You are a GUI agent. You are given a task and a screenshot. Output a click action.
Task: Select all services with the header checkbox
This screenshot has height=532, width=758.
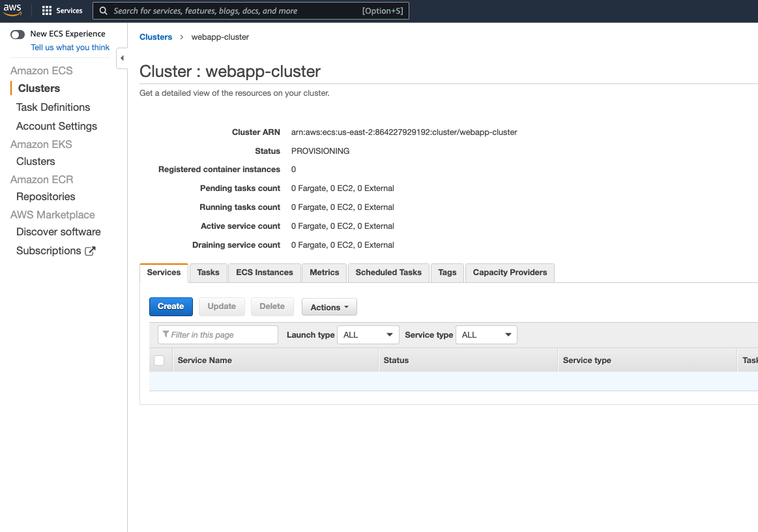pos(160,360)
